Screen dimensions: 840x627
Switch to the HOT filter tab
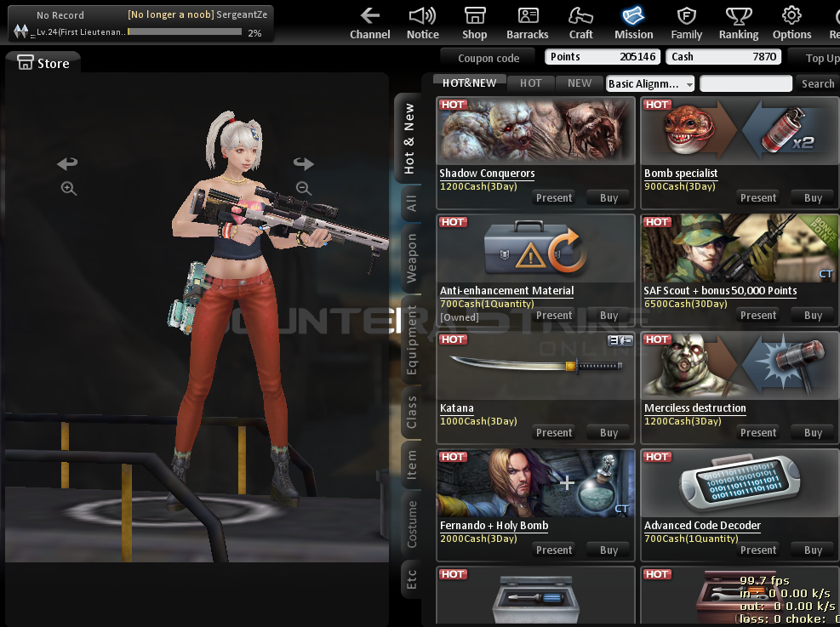[x=531, y=83]
